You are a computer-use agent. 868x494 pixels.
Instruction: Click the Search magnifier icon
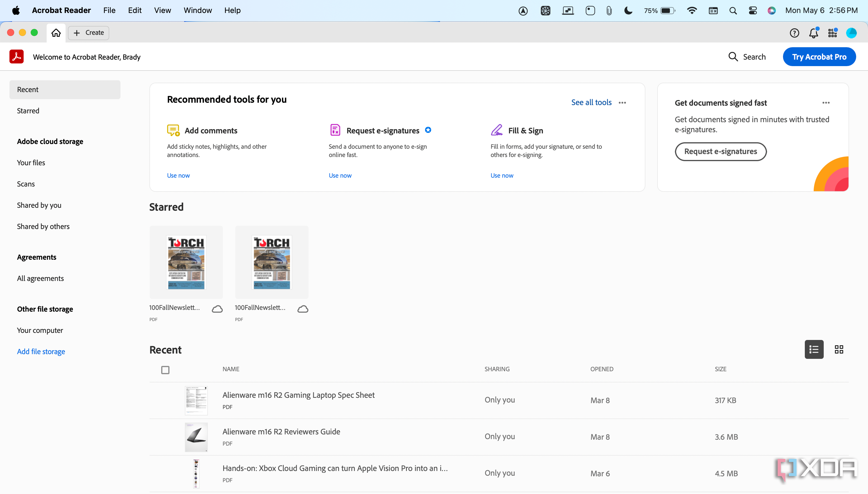(733, 57)
